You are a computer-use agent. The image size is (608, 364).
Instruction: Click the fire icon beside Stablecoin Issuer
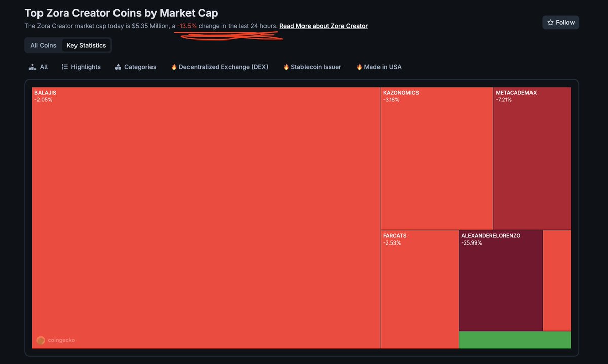point(286,67)
